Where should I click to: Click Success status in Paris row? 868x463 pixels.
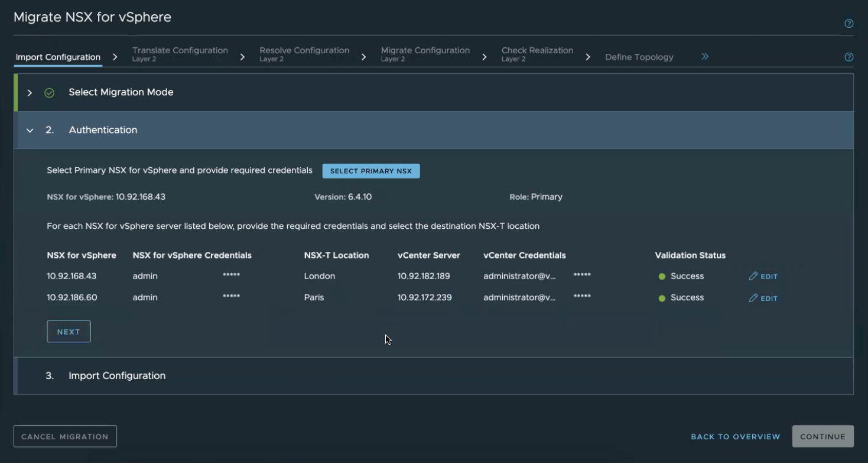click(687, 297)
